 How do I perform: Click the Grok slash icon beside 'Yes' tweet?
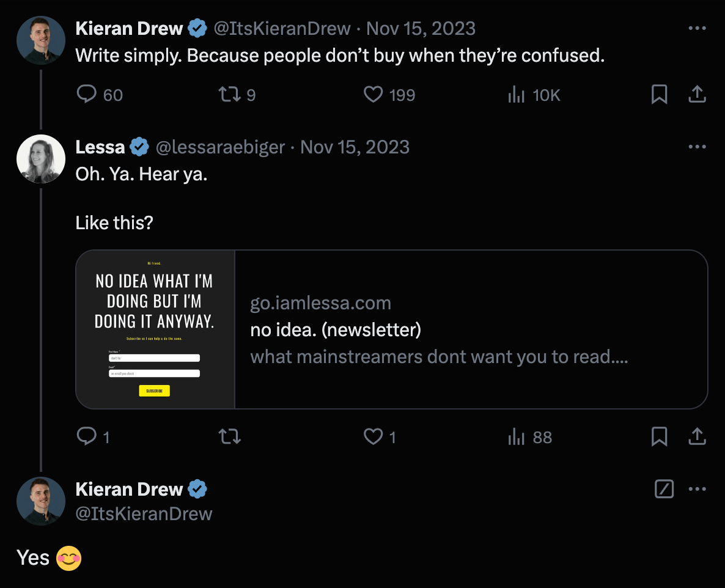(664, 489)
